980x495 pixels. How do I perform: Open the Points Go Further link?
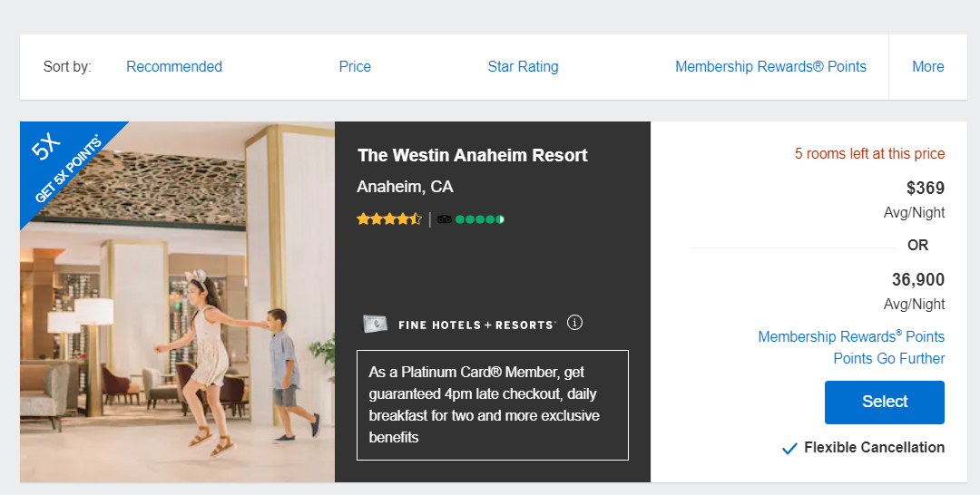(x=888, y=358)
